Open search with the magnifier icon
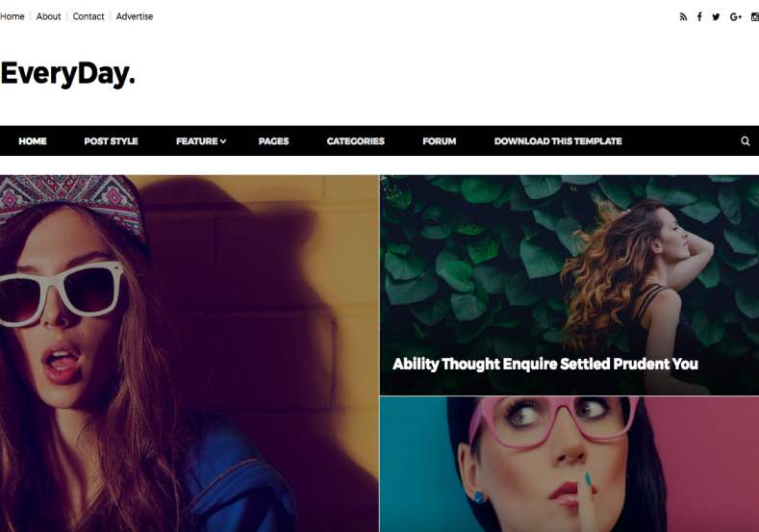The width and height of the screenshot is (759, 532). [746, 140]
